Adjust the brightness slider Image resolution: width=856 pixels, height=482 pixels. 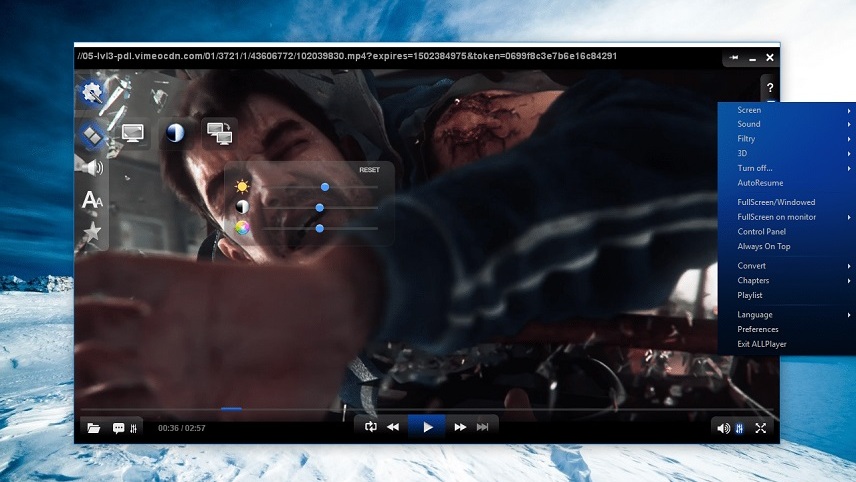coord(321,187)
